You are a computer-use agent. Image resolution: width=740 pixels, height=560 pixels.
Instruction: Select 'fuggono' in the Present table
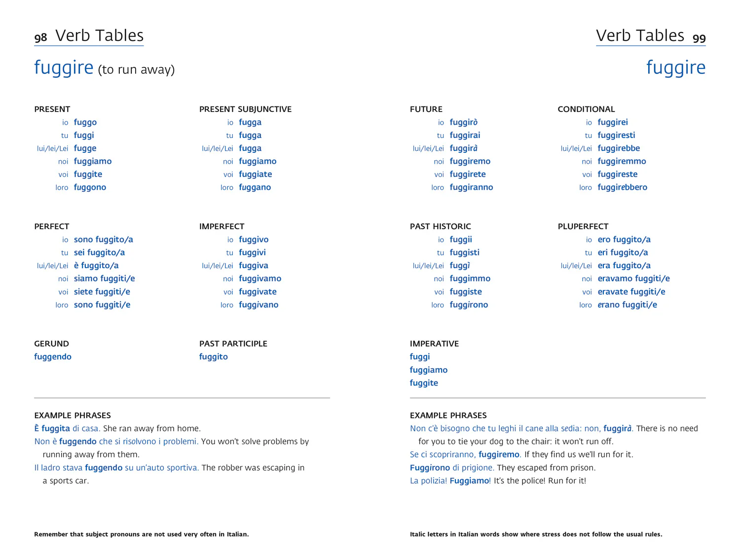[90, 188]
